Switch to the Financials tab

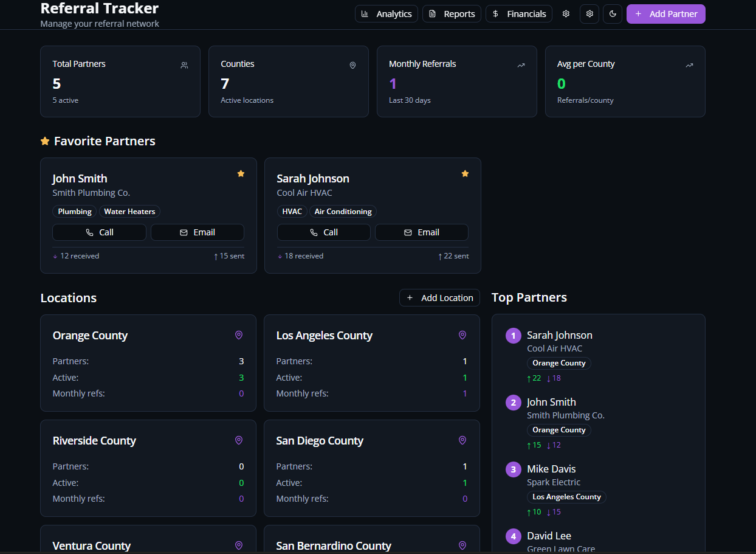(x=518, y=13)
